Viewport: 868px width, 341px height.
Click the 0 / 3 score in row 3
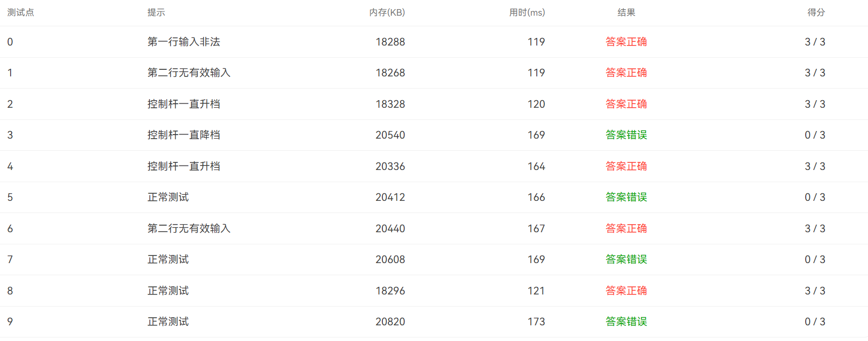coord(815,135)
